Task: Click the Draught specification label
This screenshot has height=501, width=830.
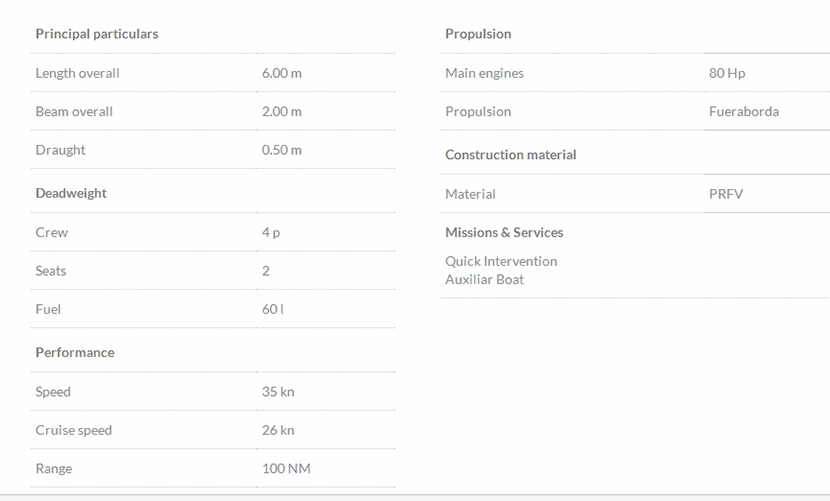Action: click(60, 150)
